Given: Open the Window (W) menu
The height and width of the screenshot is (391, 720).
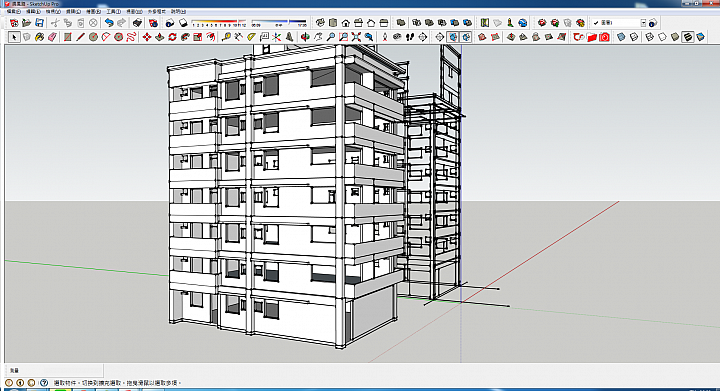Looking at the screenshot, I should coord(134,11).
